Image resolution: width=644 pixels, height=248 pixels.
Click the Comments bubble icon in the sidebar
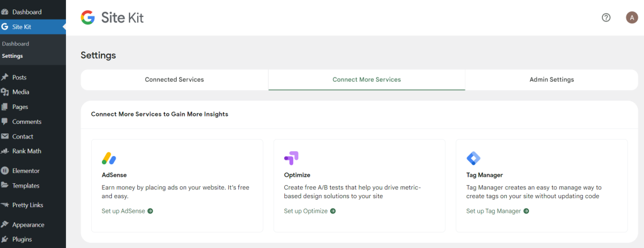(x=5, y=121)
